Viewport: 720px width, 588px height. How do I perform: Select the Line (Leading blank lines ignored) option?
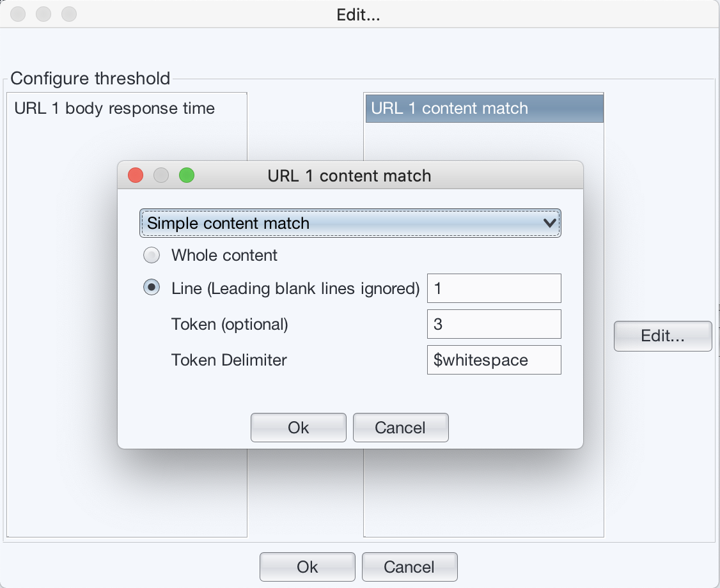pyautogui.click(x=152, y=288)
